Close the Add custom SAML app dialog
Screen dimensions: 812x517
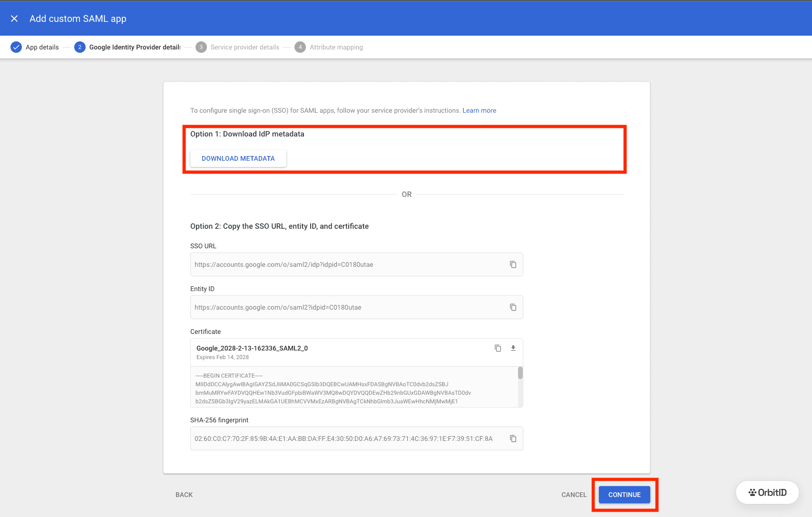(14, 19)
